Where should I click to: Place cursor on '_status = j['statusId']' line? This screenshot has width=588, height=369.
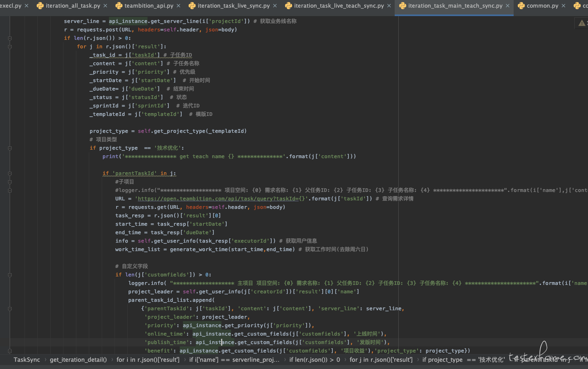(x=138, y=97)
